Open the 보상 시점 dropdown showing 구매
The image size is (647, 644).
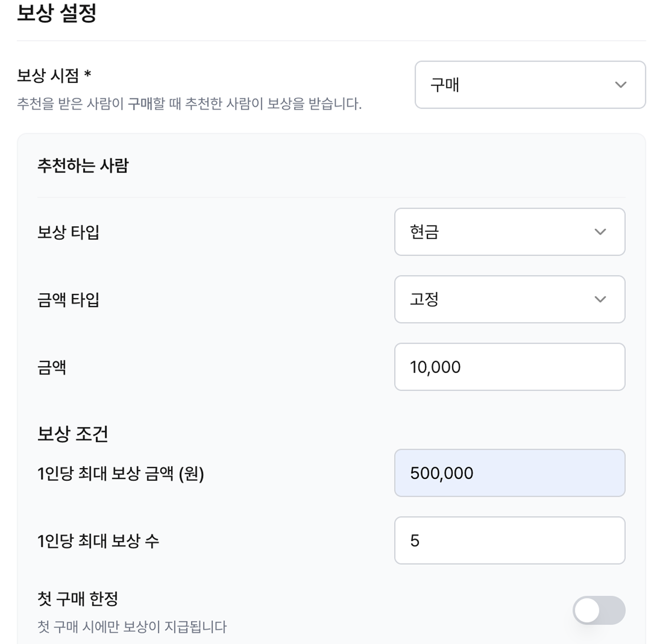coord(530,85)
